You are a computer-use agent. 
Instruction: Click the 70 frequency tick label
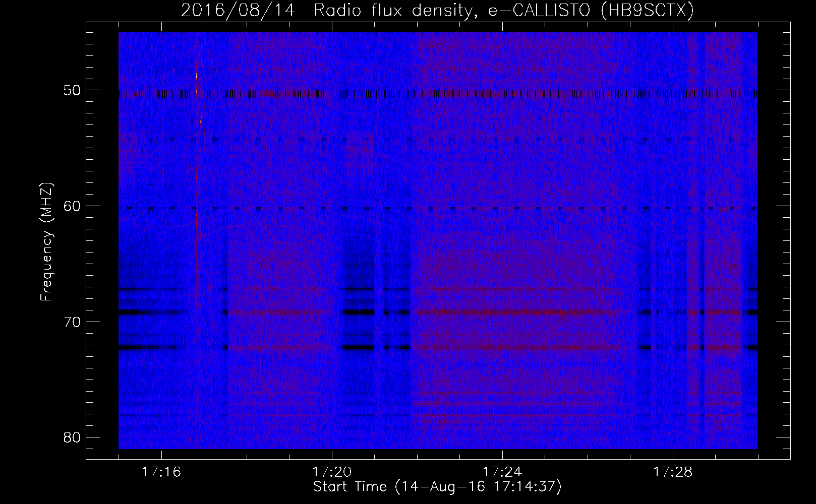click(x=72, y=322)
